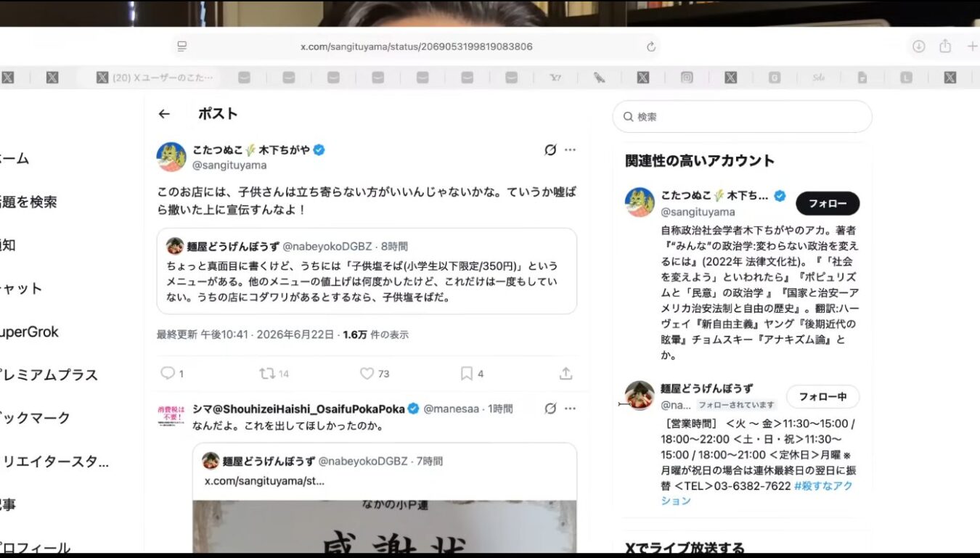Open 麺屋どうげんぼうず's avatar in related accounts
Image resolution: width=980 pixels, height=558 pixels.
click(640, 395)
